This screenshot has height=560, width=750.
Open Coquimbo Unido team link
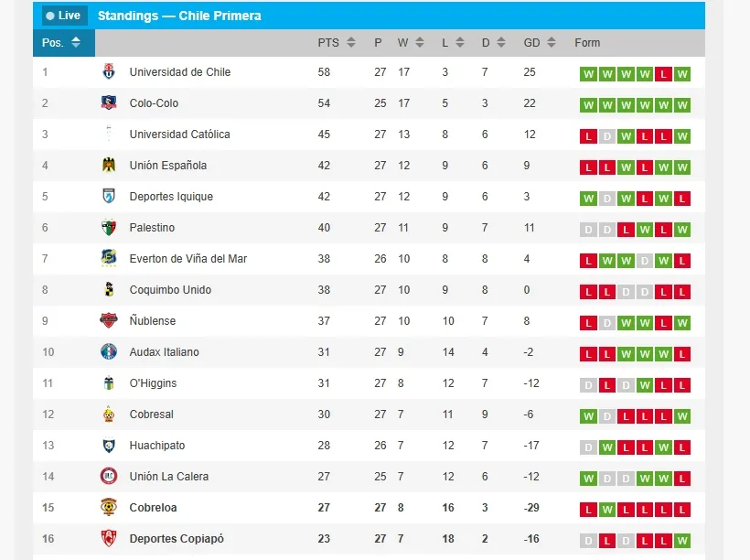pos(170,290)
